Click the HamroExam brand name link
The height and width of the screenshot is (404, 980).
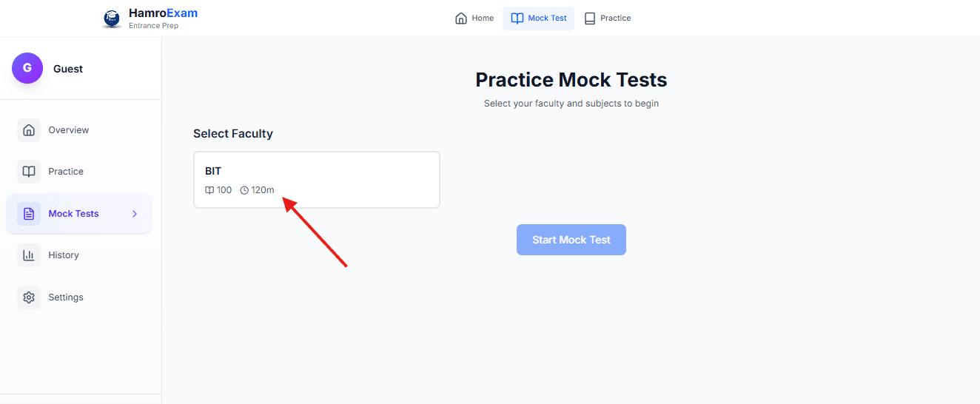pos(163,13)
